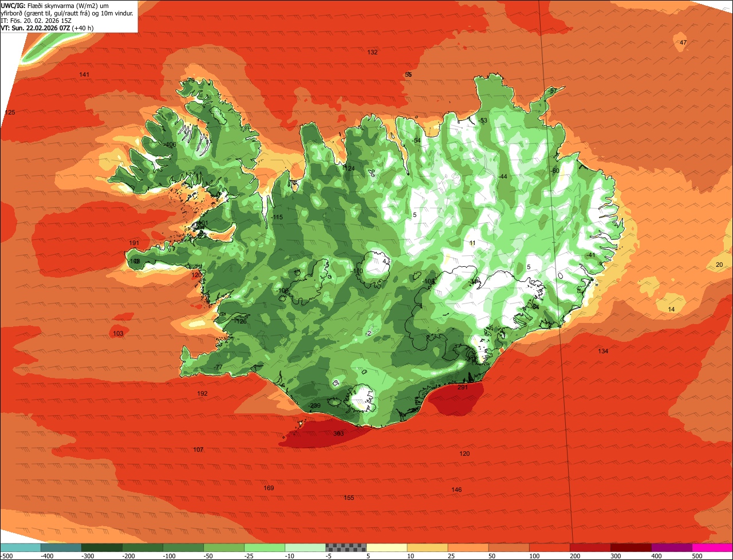This screenshot has width=733, height=560.
Task: Click the 291 value in the dark red patch
Action: coord(463,388)
